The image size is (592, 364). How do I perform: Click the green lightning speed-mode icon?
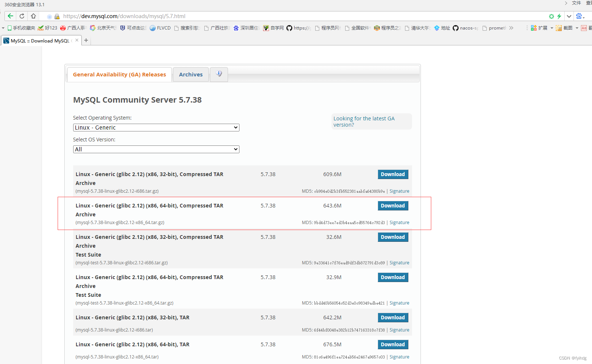tap(559, 16)
